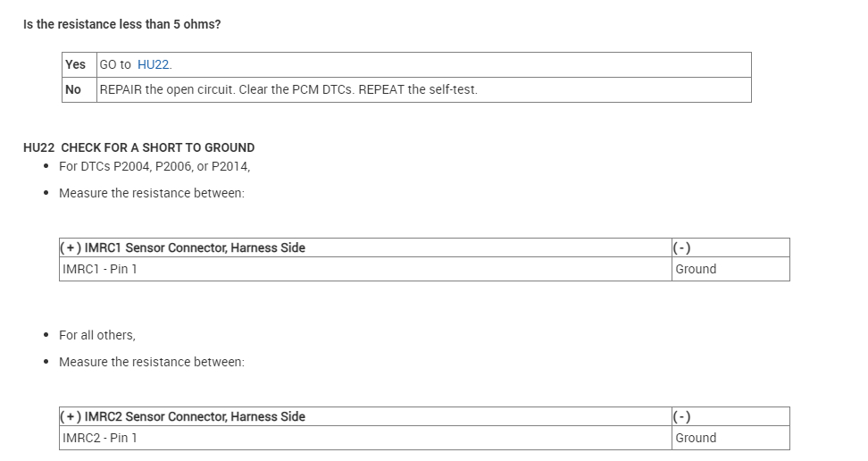Select the "(+) IMRC2 Sensor Connector, Harness Side" header
This screenshot has width=868, height=461.
pyautogui.click(x=183, y=416)
